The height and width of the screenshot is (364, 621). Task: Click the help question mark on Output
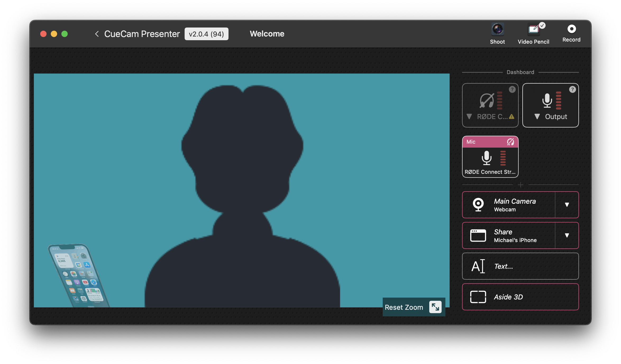pos(572,89)
